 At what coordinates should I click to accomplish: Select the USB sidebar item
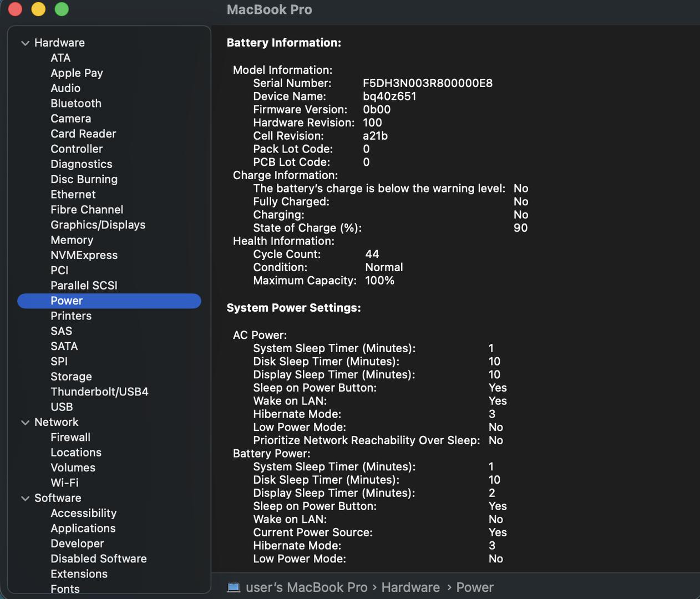(x=62, y=407)
